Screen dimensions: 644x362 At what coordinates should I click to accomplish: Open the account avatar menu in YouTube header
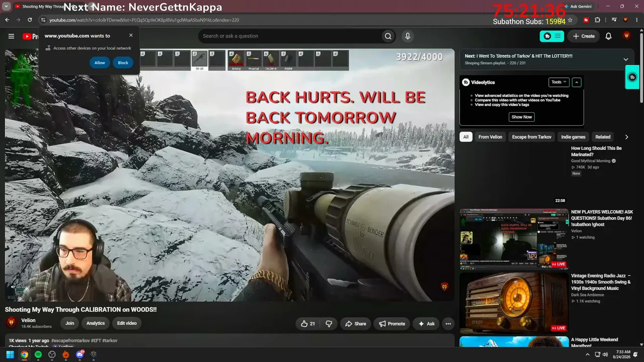click(x=626, y=36)
